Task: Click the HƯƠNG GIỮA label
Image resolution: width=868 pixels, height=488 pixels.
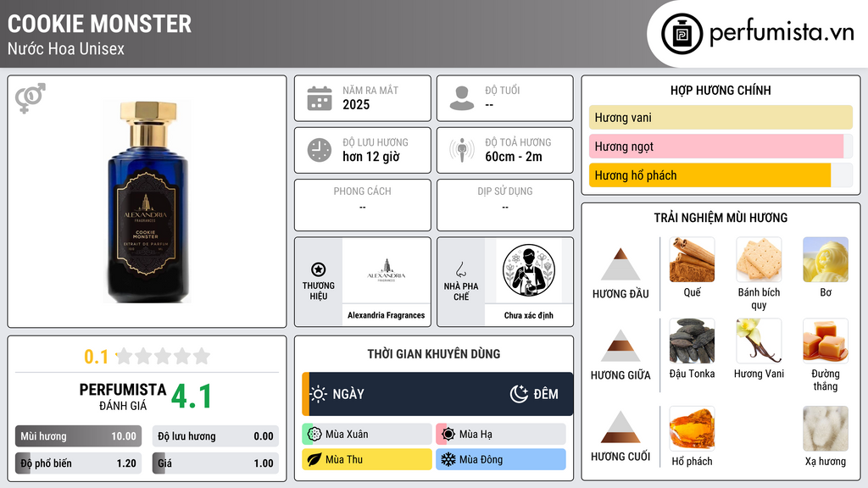Action: point(620,375)
